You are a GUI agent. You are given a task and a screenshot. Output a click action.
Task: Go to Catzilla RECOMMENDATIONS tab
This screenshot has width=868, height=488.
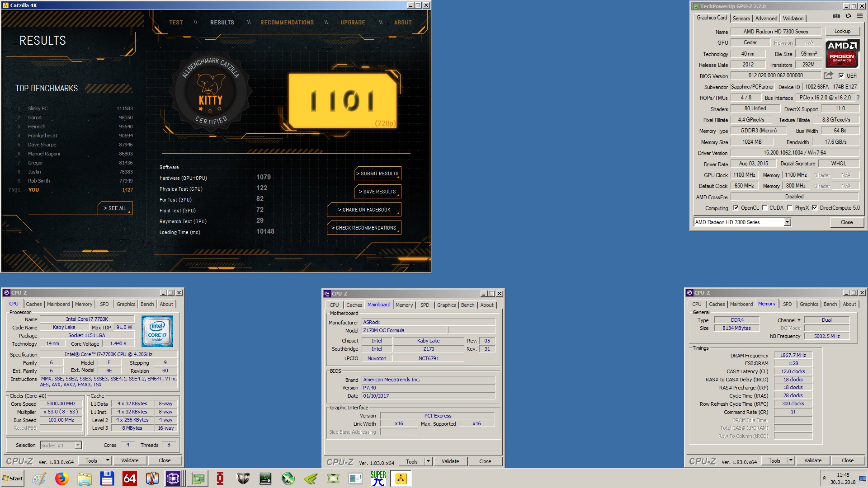[x=287, y=23]
